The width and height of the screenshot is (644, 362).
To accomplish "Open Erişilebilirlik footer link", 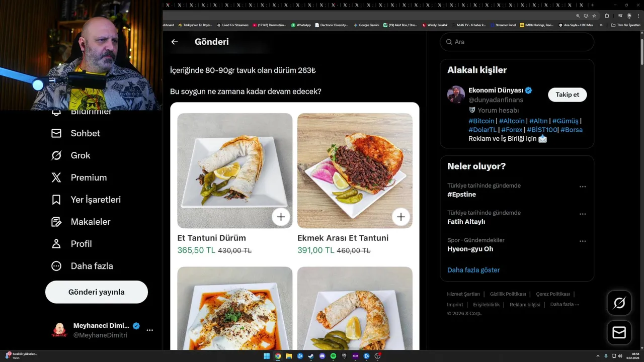I will (487, 305).
